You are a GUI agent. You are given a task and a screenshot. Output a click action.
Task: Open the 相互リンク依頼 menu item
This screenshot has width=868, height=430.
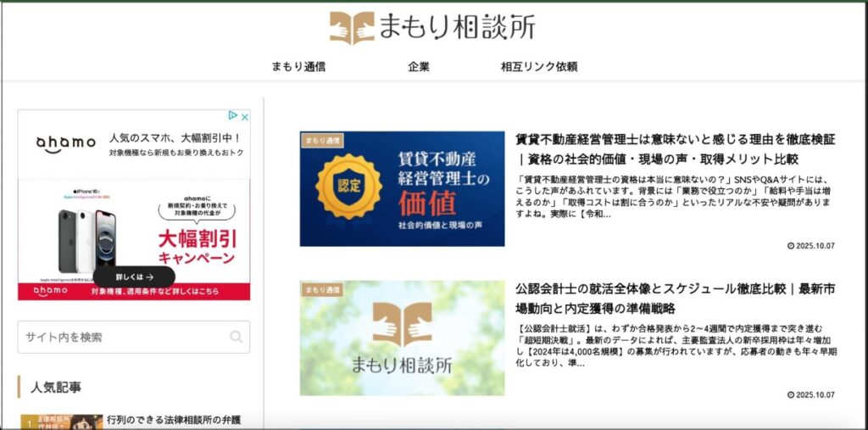pyautogui.click(x=539, y=66)
